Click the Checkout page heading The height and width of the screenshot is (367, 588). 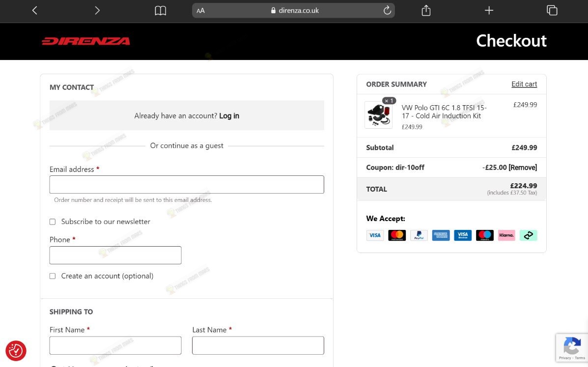[x=511, y=41]
